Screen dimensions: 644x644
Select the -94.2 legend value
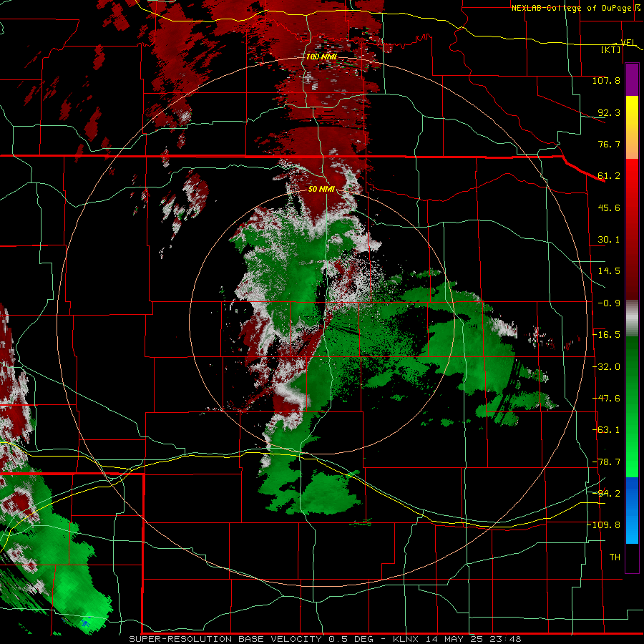(x=606, y=494)
